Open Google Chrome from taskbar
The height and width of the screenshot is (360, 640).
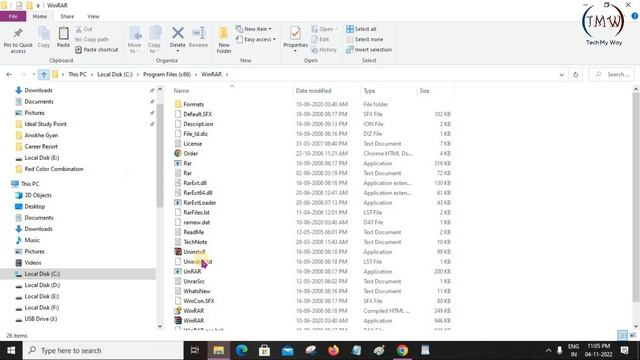(402, 350)
